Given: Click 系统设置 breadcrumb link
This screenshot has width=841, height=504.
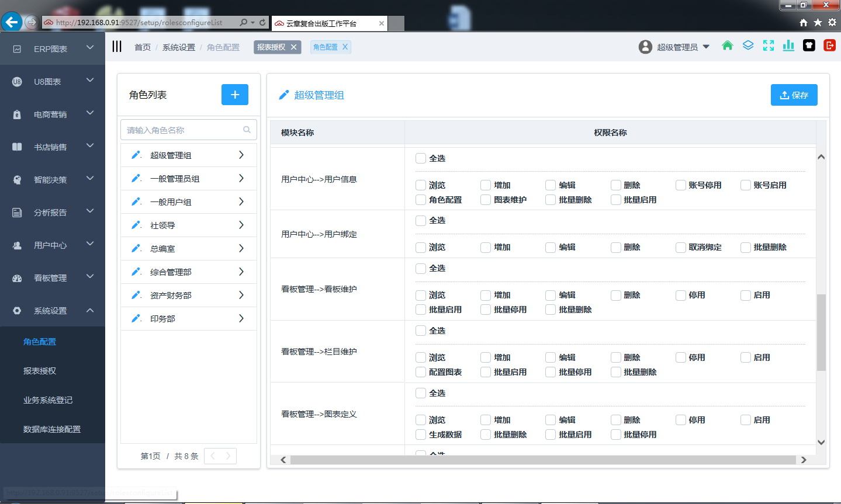Looking at the screenshot, I should [x=179, y=47].
